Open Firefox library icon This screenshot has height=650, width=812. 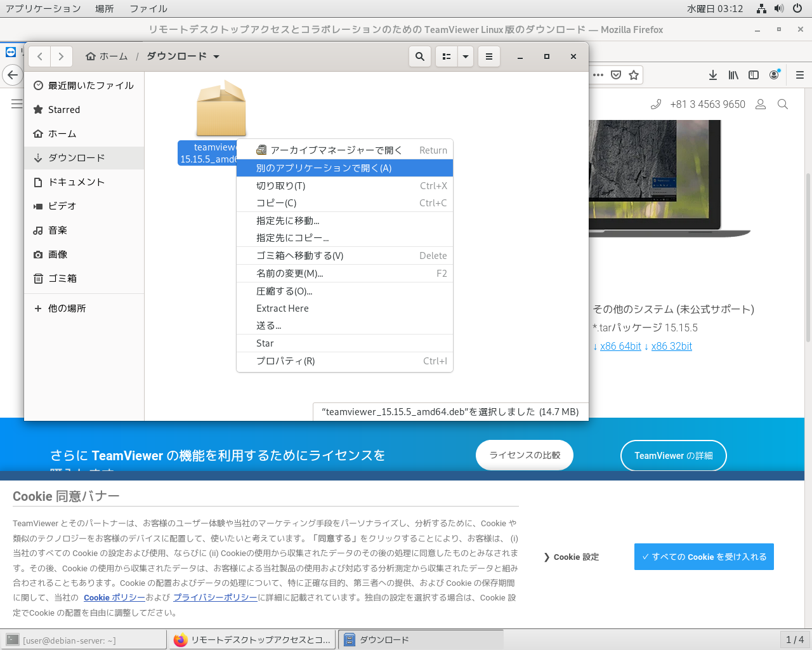pos(733,75)
